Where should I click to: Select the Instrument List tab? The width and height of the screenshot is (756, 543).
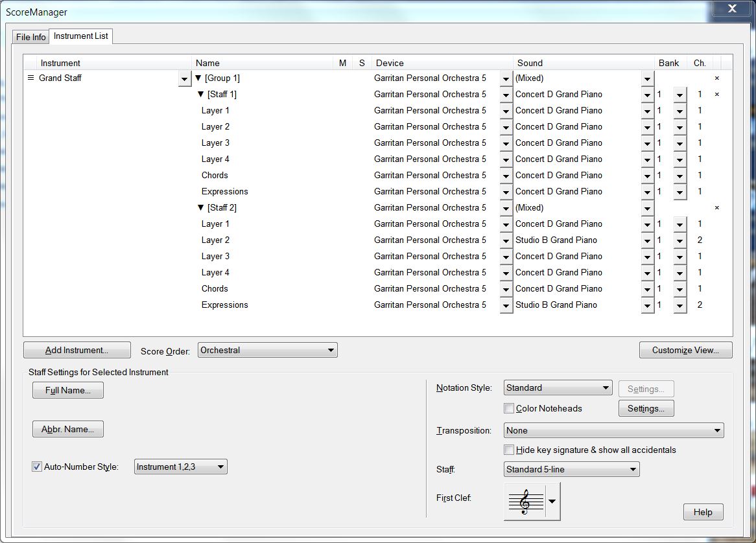81,36
